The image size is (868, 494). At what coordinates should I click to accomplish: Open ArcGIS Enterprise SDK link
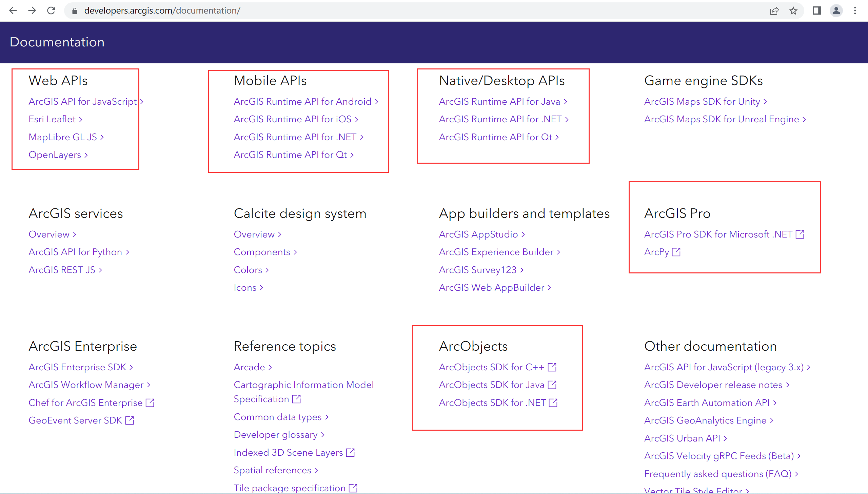[x=80, y=367]
